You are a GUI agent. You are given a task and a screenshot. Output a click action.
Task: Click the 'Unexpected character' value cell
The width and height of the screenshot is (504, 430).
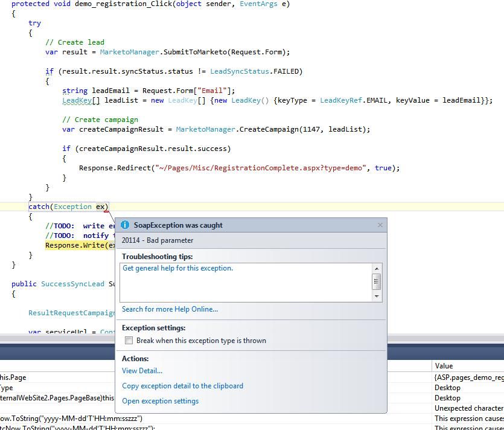coord(469,408)
